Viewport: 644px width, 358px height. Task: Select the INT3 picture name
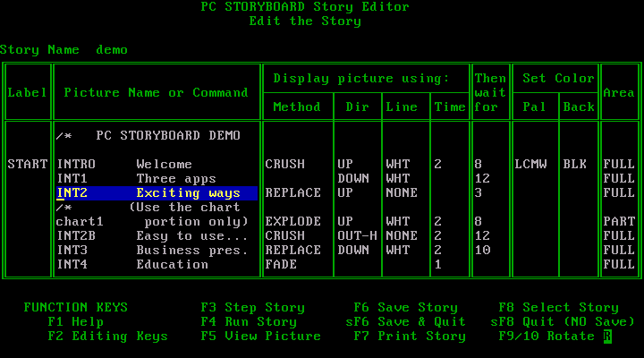pyautogui.click(x=72, y=251)
